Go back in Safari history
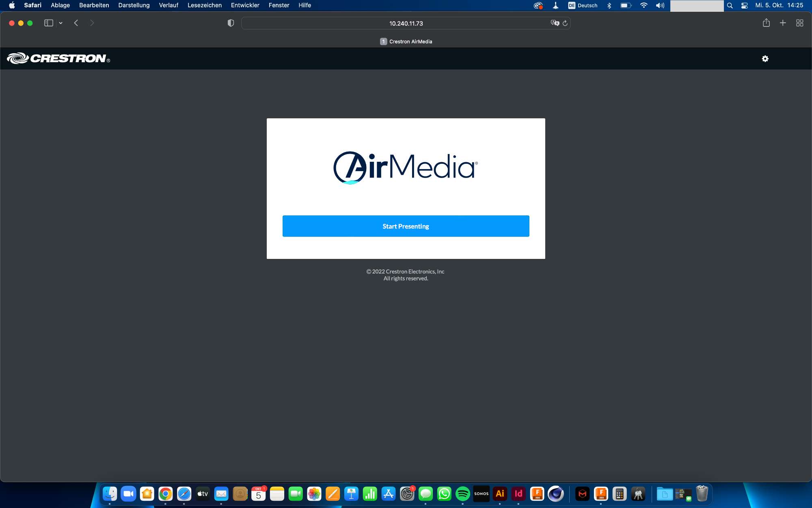Screen dimensions: 812x508 (x=76, y=23)
